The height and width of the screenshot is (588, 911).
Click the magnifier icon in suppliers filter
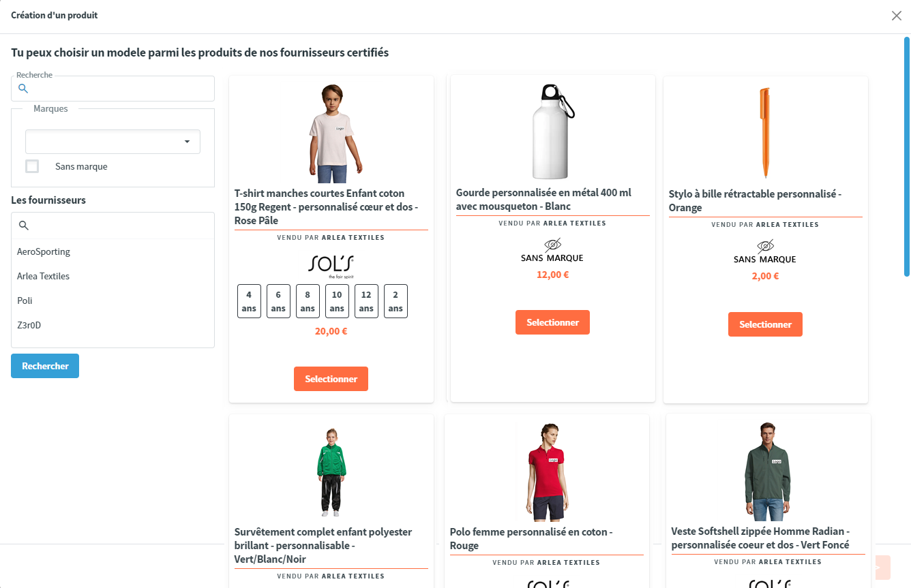coord(24,226)
